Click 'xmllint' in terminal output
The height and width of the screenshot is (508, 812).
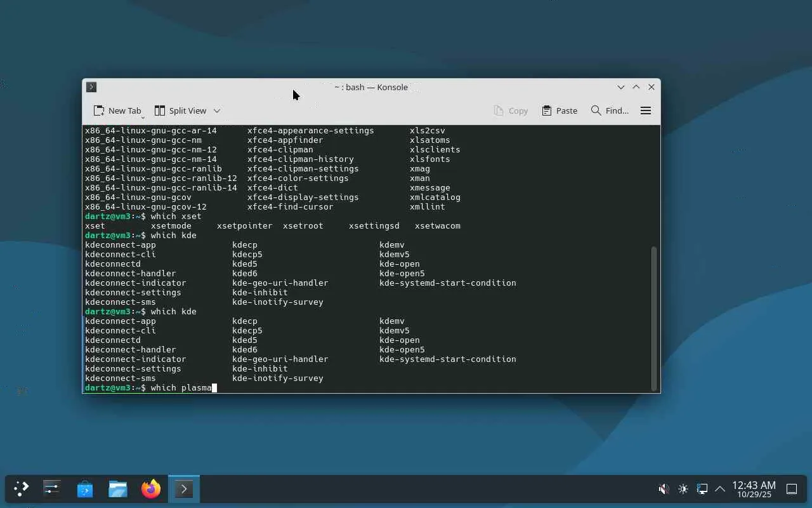tap(428, 207)
